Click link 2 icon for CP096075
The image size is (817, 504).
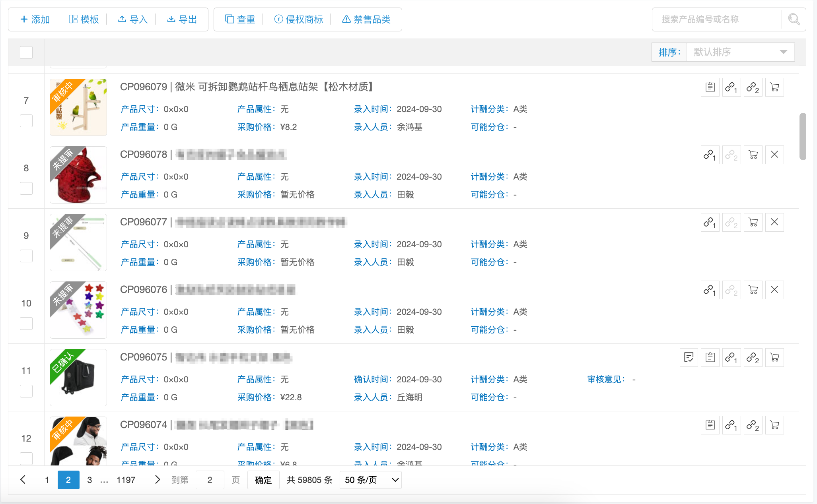point(753,357)
